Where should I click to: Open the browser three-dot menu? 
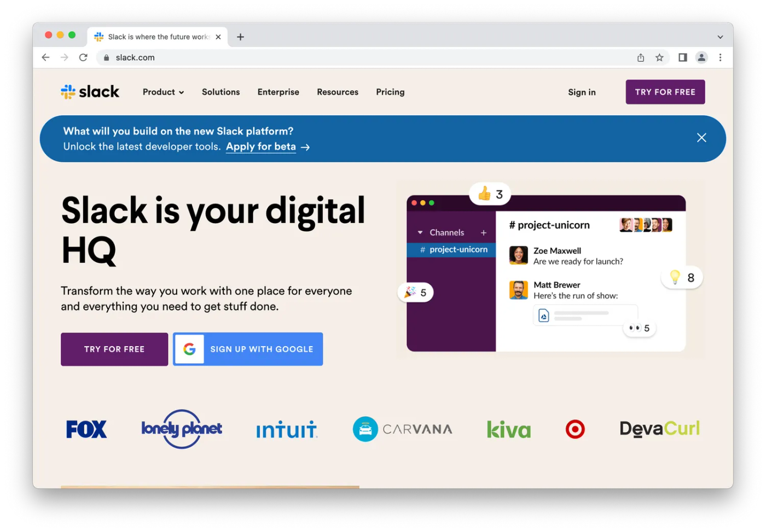tap(721, 57)
